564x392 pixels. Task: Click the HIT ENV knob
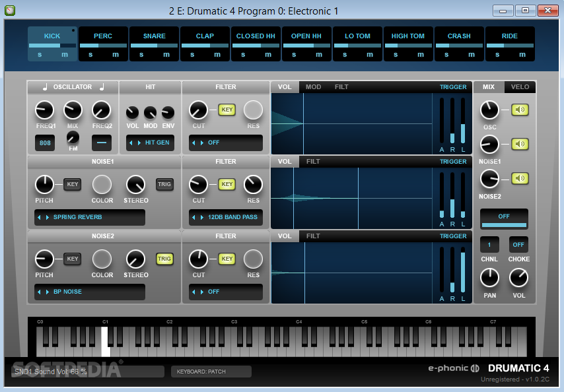click(168, 112)
